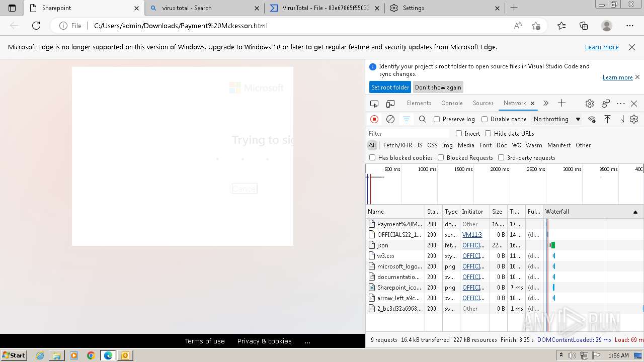Check Blocked Requests
644x362 pixels.
click(x=441, y=157)
